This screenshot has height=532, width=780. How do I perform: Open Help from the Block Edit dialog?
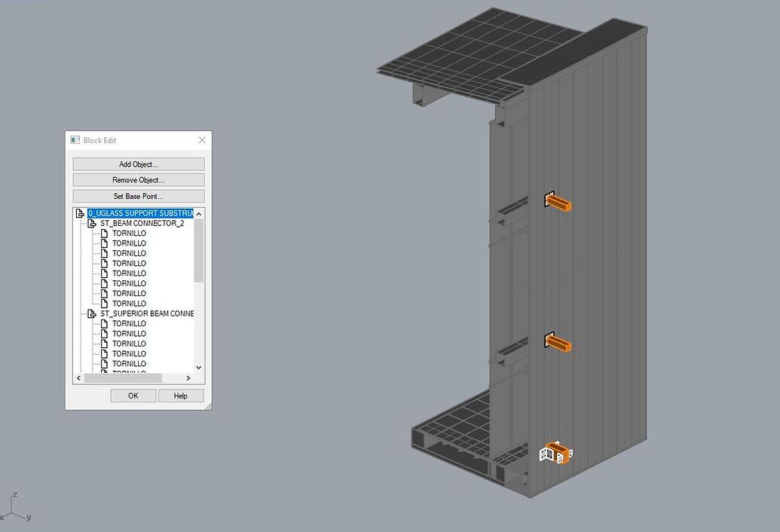coord(180,395)
